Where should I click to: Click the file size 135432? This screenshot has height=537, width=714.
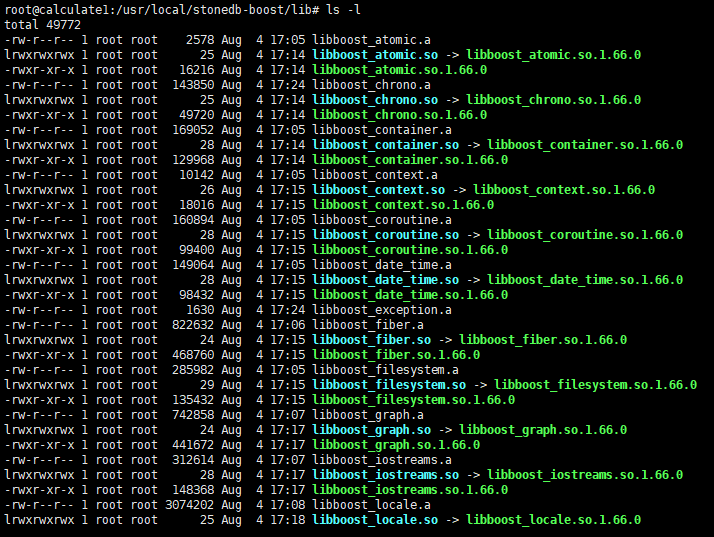193,400
